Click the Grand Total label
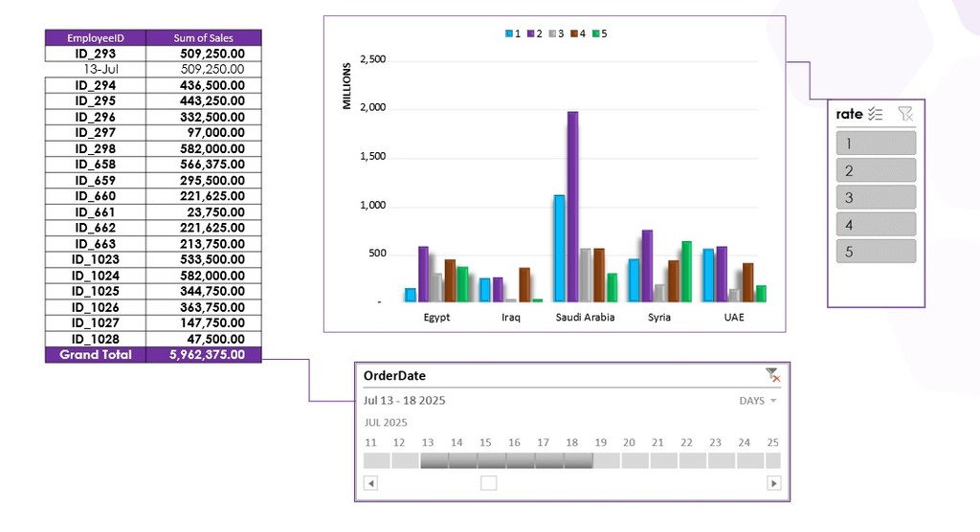The width and height of the screenshot is (980, 532). tap(96, 354)
